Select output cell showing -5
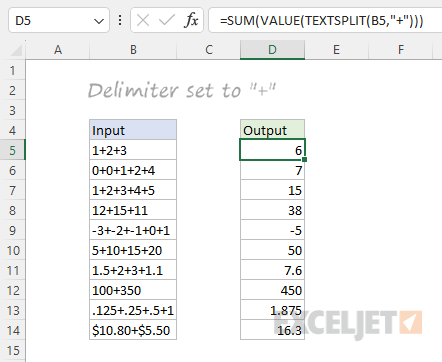442x362 pixels. tap(272, 230)
